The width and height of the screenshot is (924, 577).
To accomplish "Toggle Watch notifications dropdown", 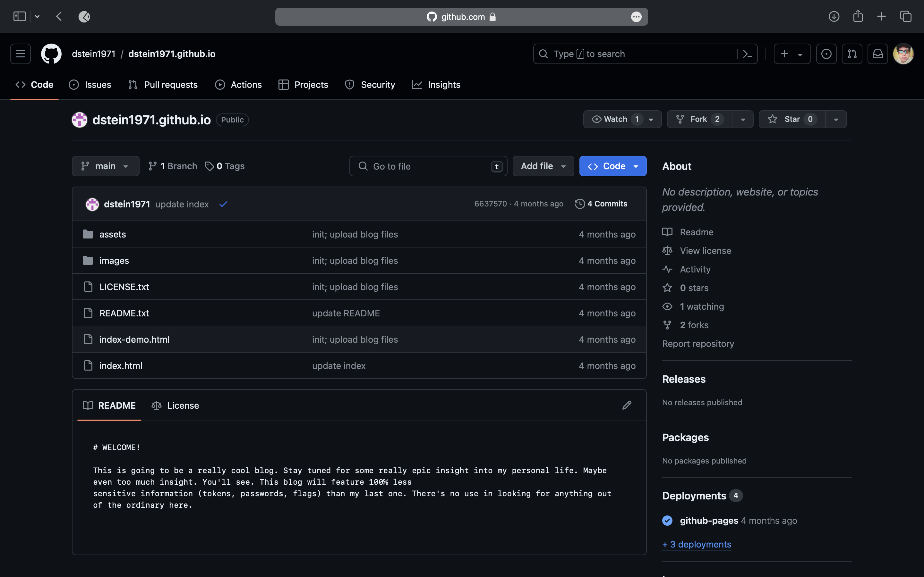I will click(x=651, y=119).
